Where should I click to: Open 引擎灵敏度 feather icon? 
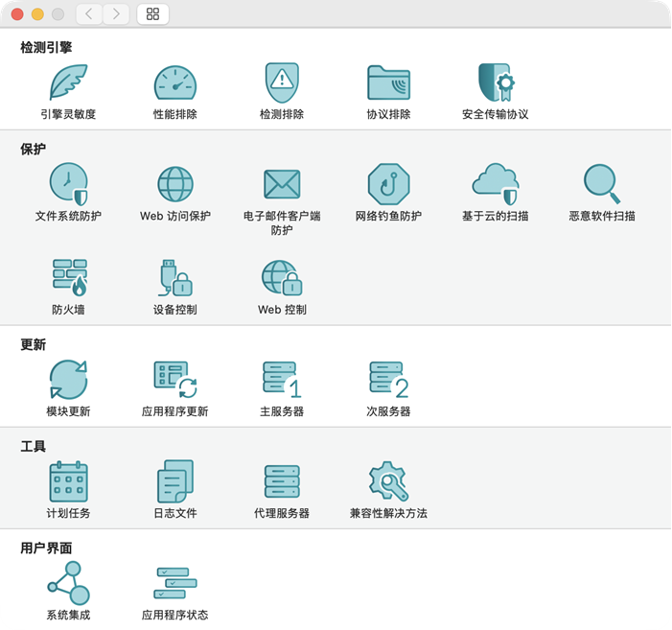pos(69,82)
